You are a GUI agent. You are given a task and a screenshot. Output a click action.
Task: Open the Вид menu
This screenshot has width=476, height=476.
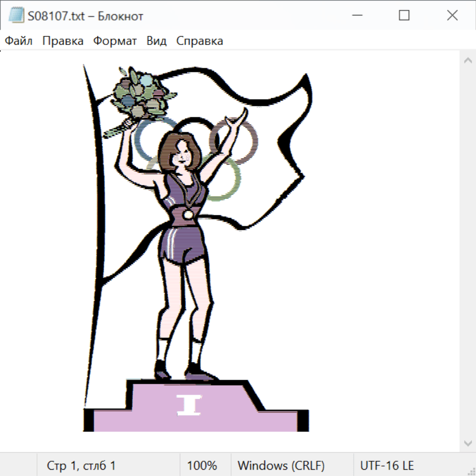(157, 41)
